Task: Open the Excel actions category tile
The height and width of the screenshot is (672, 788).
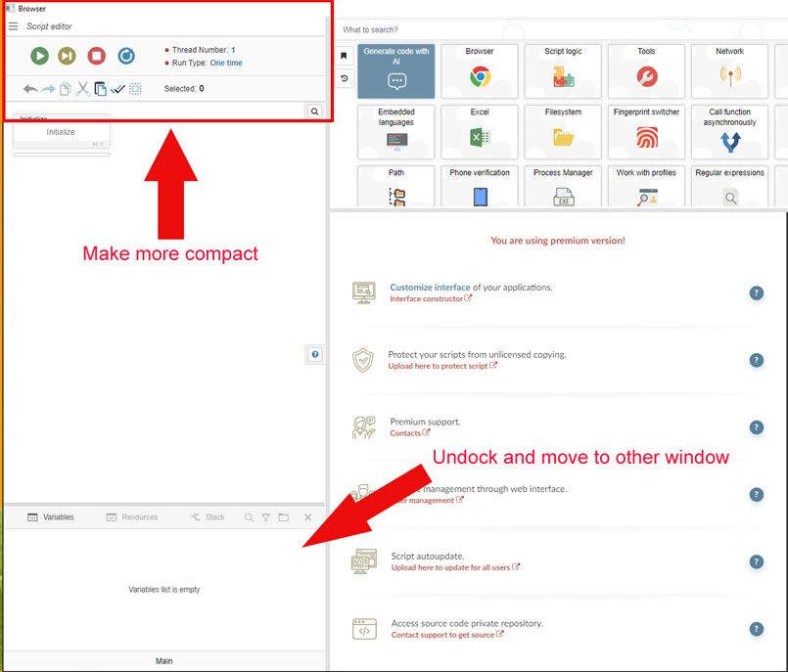Action: pyautogui.click(x=480, y=131)
